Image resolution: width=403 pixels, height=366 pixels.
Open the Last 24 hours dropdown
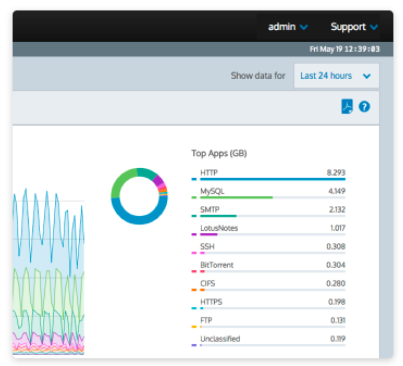coord(336,76)
